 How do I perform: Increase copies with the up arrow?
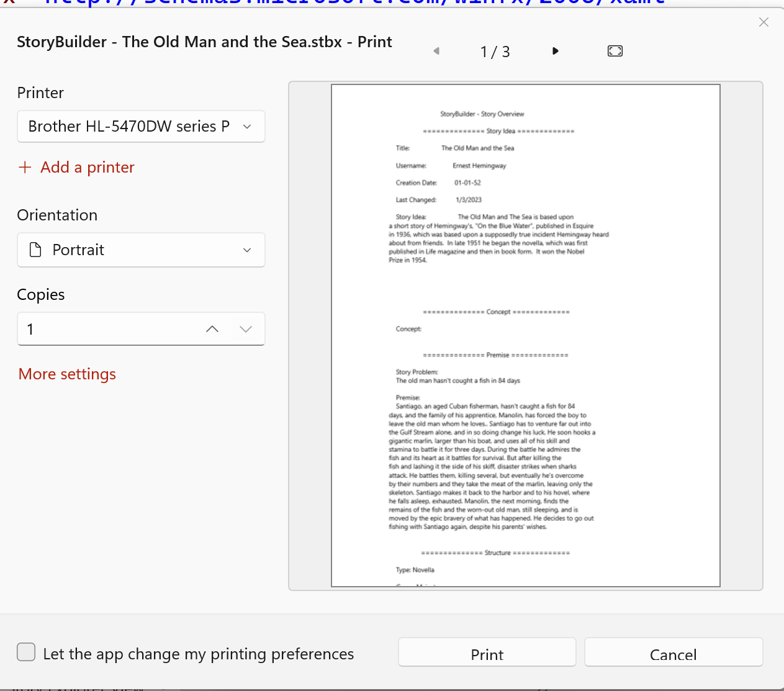point(212,329)
